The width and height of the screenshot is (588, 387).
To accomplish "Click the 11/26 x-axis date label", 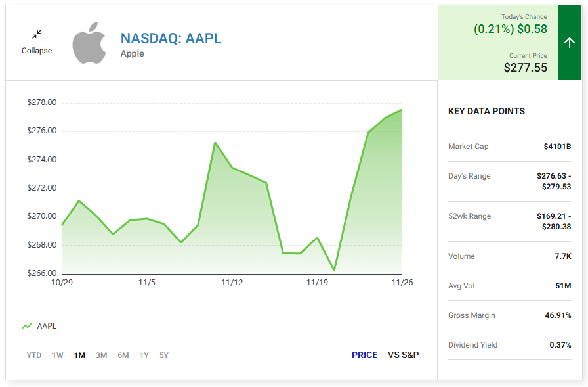I will tap(402, 283).
